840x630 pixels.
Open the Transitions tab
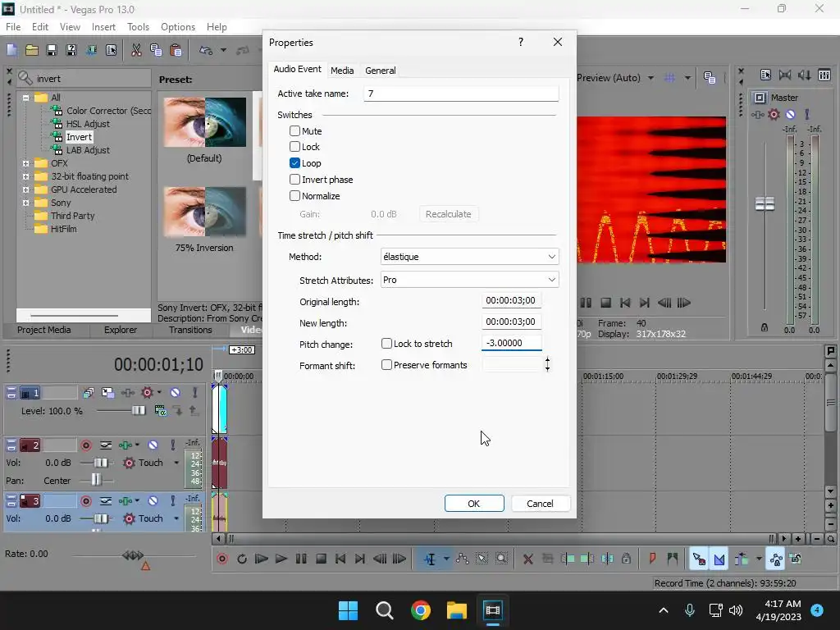coord(190,330)
